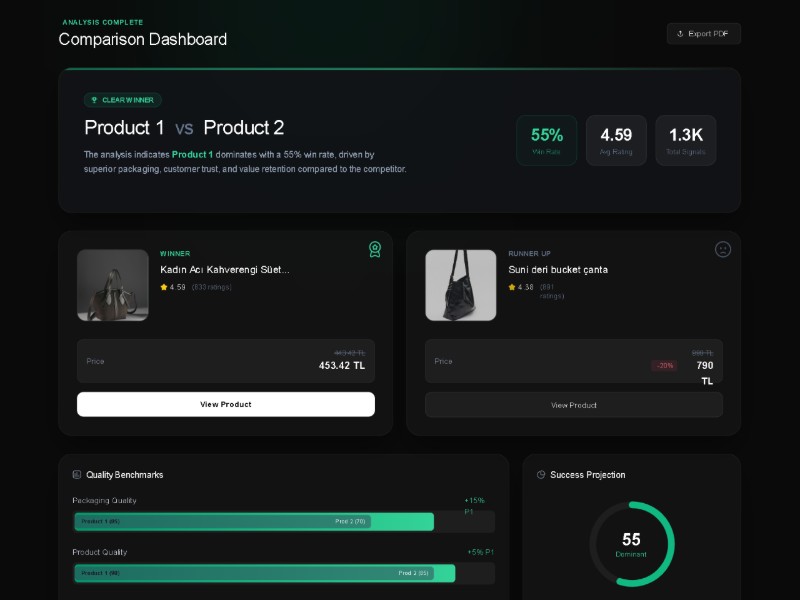The height and width of the screenshot is (600, 800).
Task: Click the 4.59 Avg Rating stat card
Action: pos(616,140)
